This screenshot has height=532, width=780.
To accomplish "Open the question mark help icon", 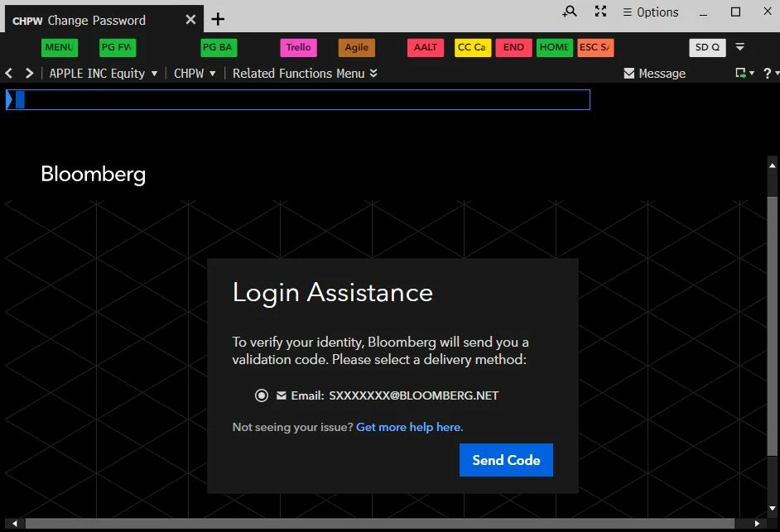I will coord(767,74).
